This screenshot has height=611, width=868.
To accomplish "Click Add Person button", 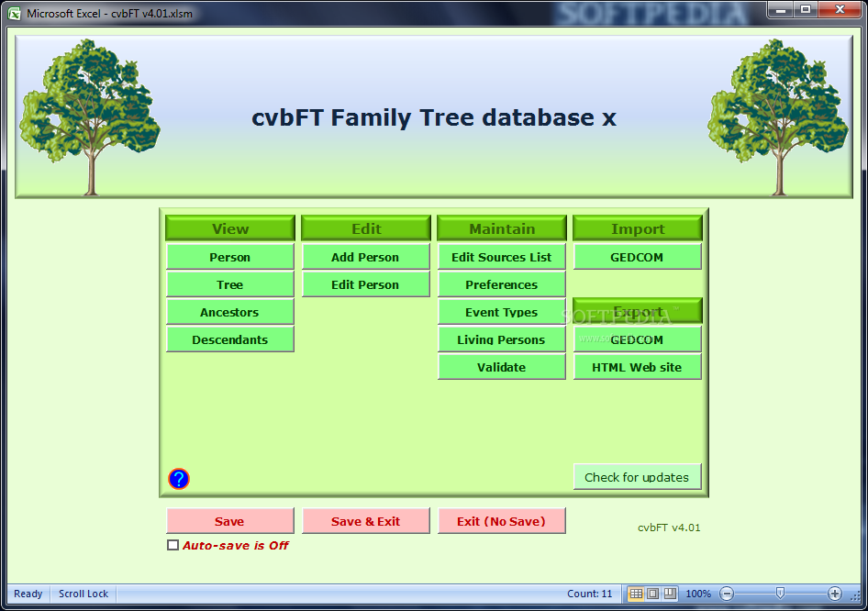I will pos(366,257).
